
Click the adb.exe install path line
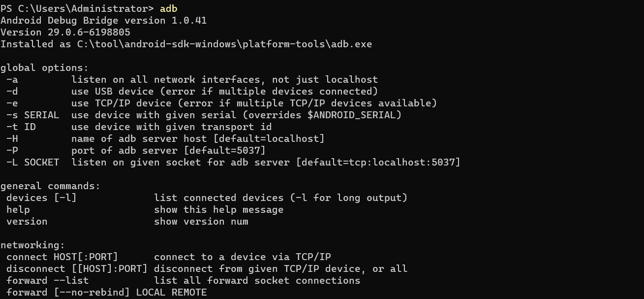[x=186, y=44]
